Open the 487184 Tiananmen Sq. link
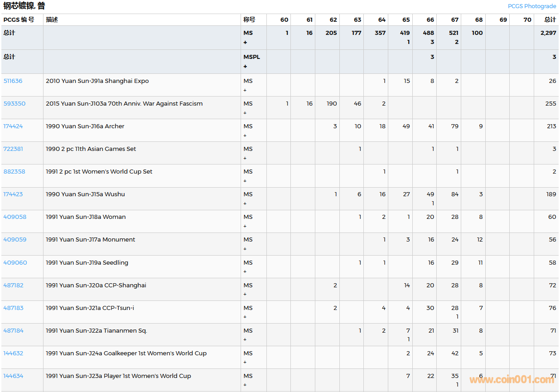The image size is (560, 392). click(x=14, y=331)
